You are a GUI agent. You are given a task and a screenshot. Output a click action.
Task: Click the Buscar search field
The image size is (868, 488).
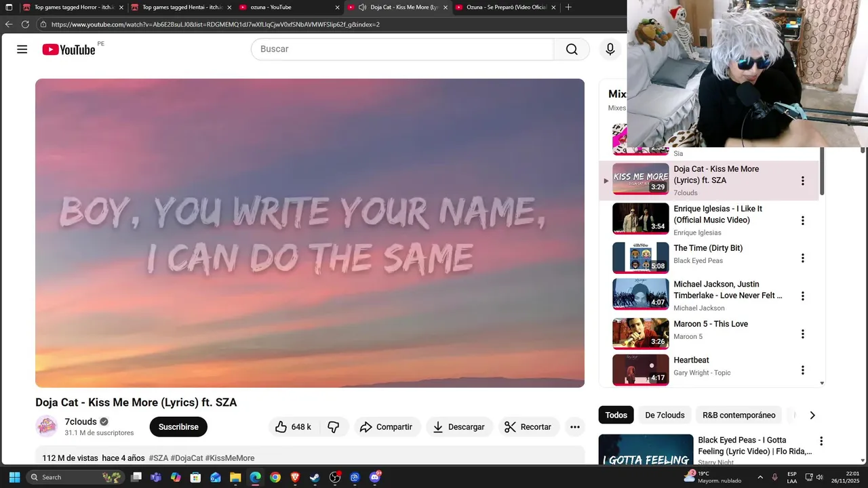[403, 49]
